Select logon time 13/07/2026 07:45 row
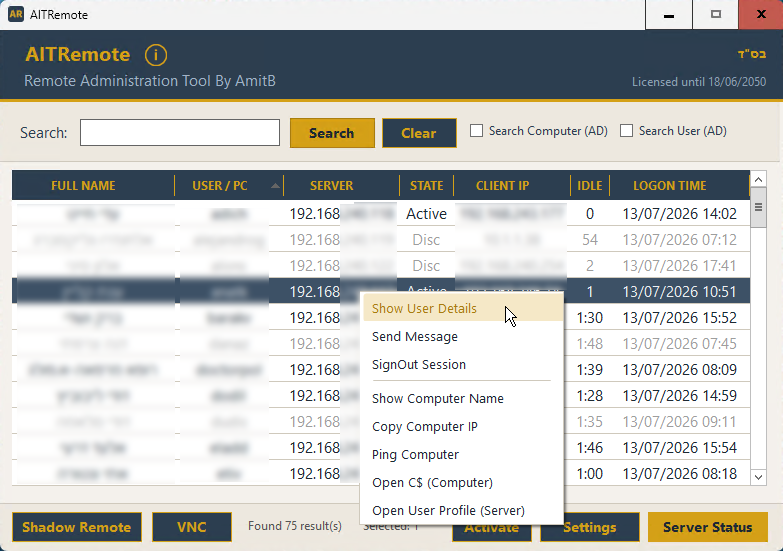This screenshot has width=783, height=551. (x=680, y=344)
